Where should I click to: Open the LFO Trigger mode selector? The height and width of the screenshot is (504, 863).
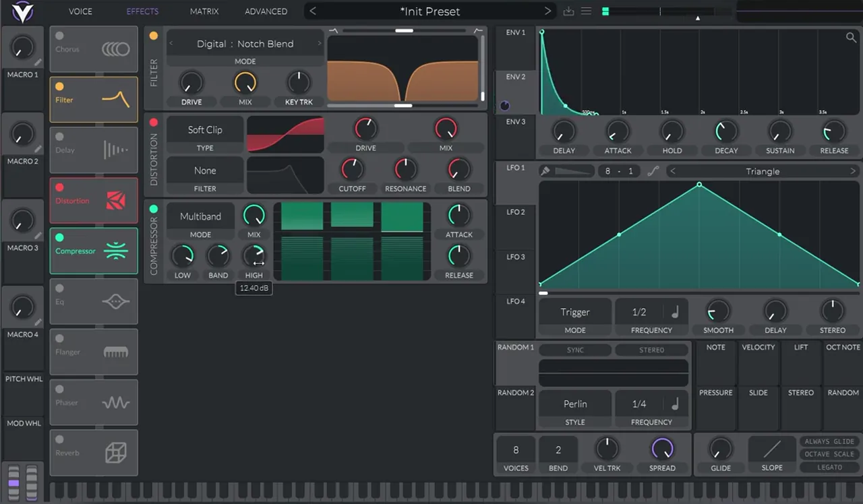click(x=575, y=312)
